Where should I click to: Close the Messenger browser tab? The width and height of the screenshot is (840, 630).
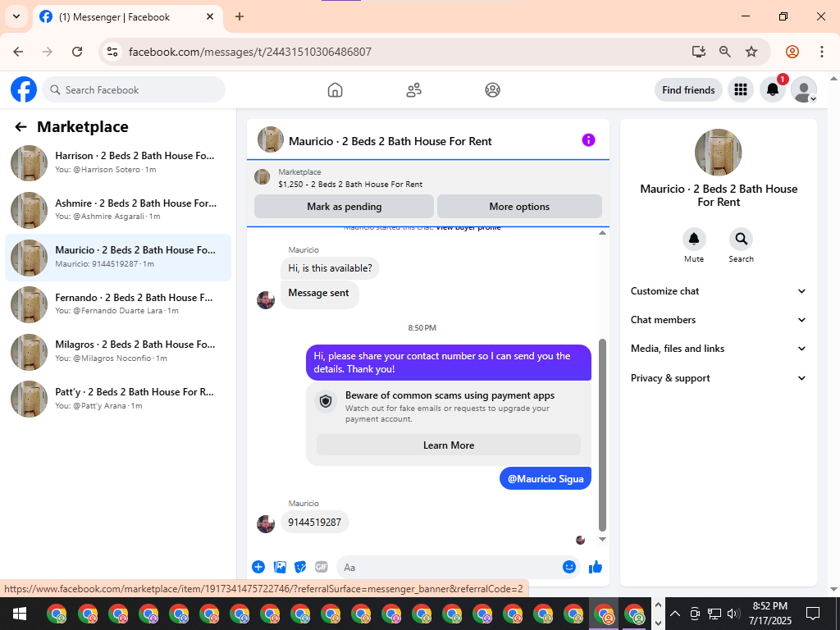210,16
